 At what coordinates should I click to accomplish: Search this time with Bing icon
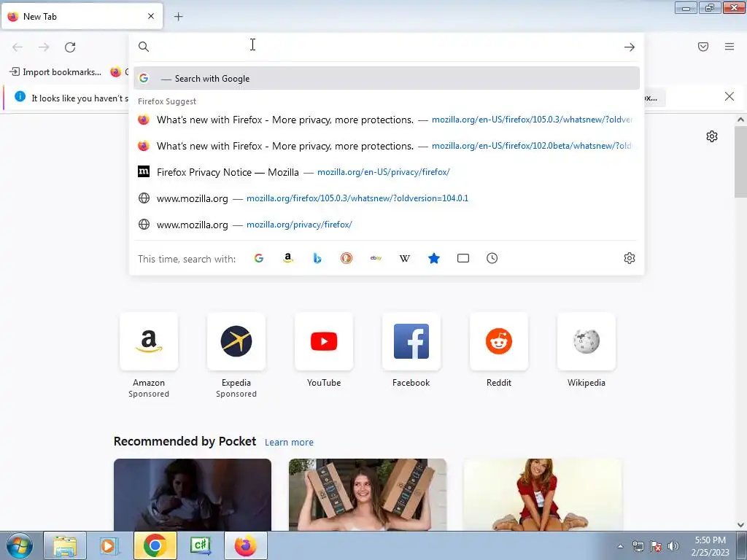click(317, 258)
